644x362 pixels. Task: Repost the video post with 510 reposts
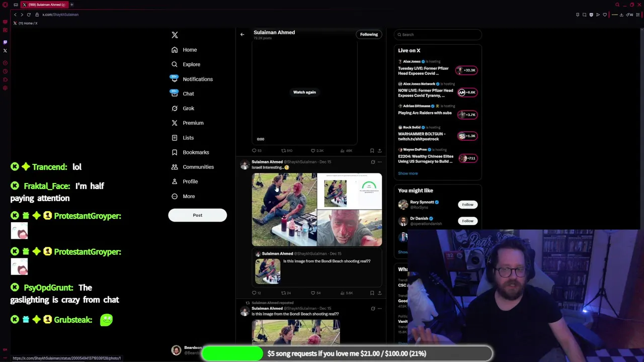pos(287,150)
